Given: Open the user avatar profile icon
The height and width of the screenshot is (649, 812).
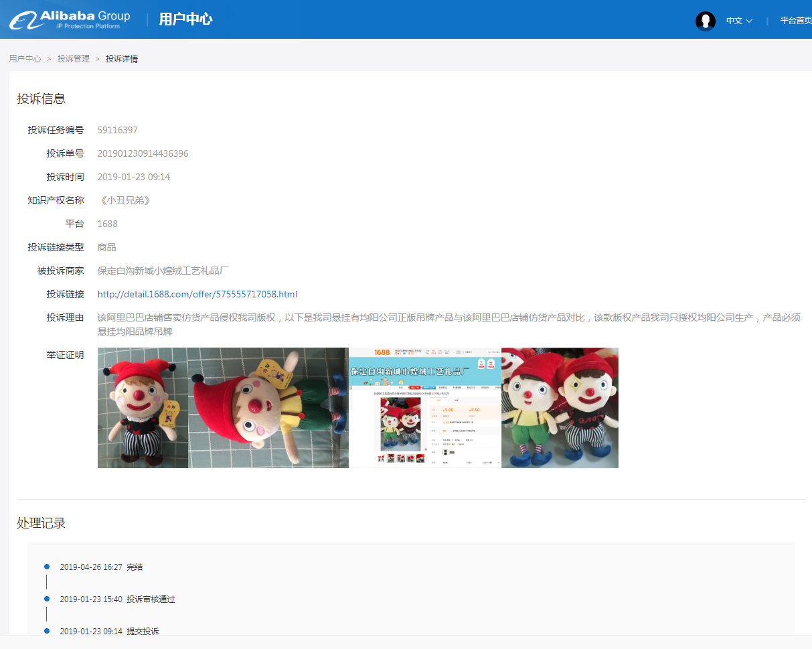Looking at the screenshot, I should tap(706, 21).
